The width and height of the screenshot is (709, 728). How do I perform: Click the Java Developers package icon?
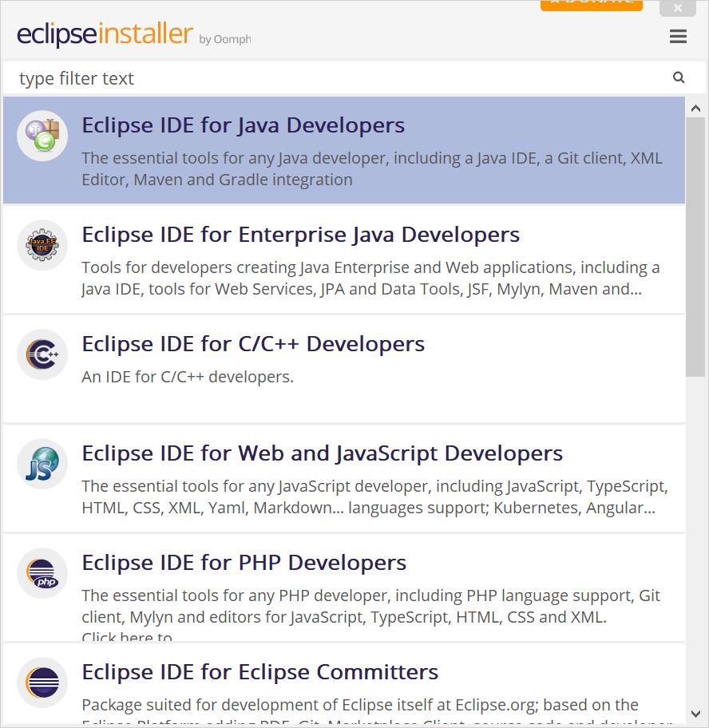42,136
